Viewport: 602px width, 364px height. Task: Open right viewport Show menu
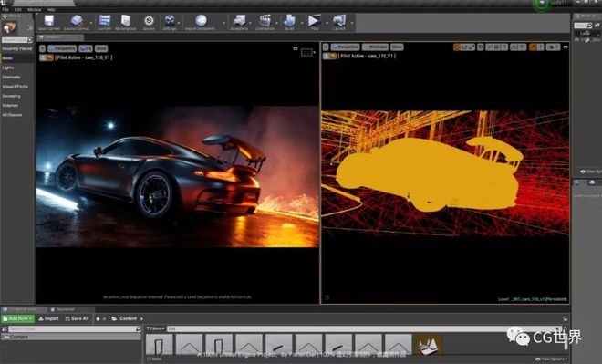(x=397, y=47)
